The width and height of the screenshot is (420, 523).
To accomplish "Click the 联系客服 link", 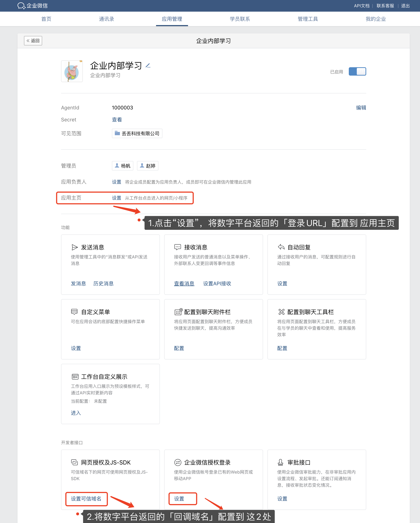I will pyautogui.click(x=385, y=6).
